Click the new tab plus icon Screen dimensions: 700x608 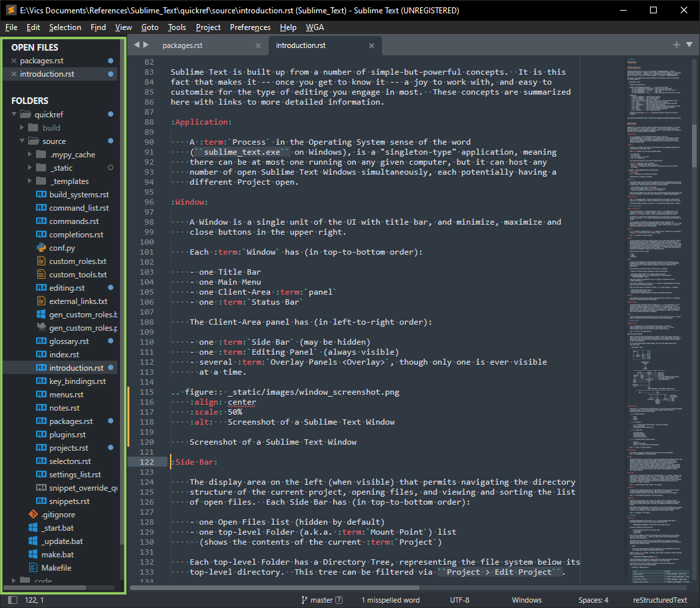tap(676, 45)
